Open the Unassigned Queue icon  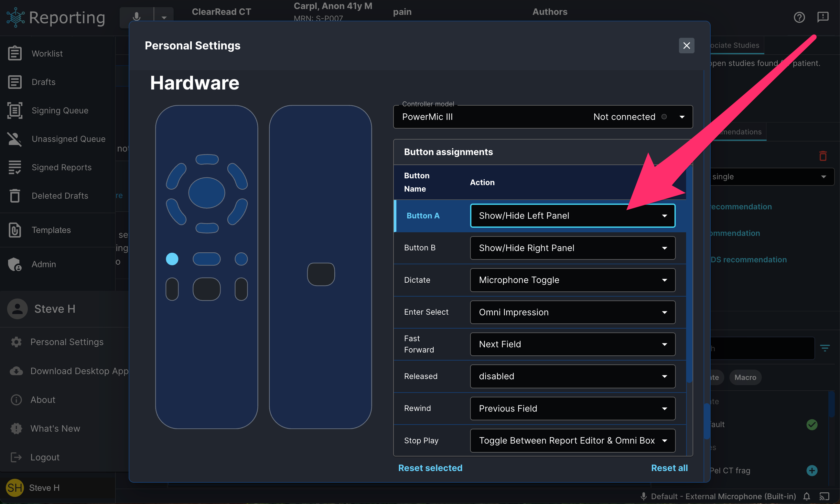tap(15, 139)
